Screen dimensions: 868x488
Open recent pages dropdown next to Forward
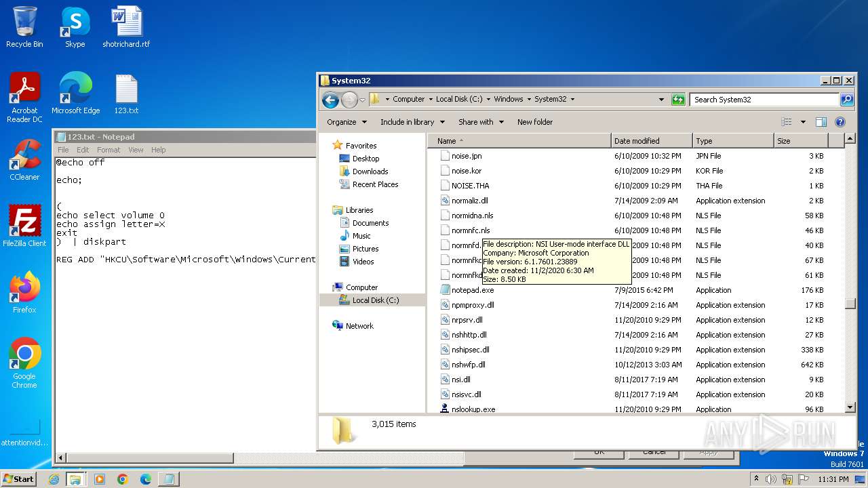[x=362, y=100]
